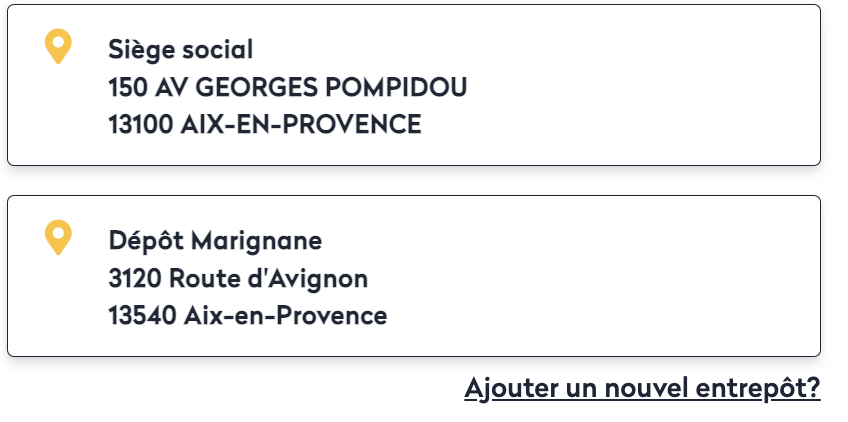
Task: Open the Ajouter un nouvel entrepôt link
Action: click(x=642, y=388)
